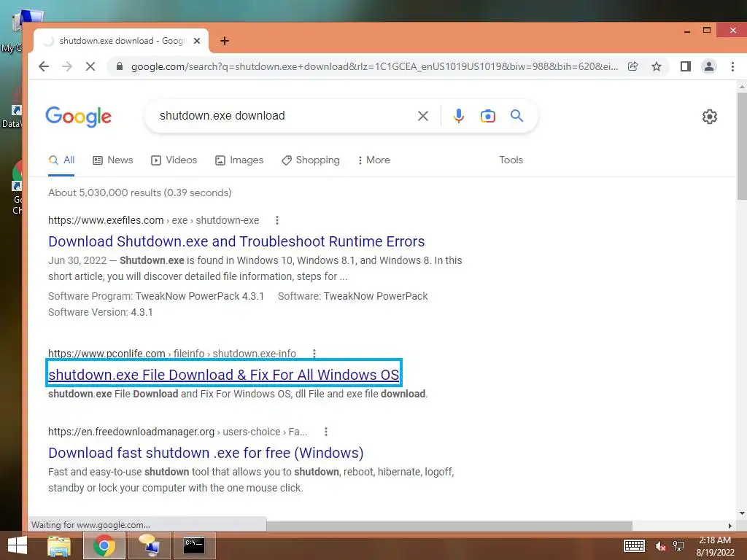Open Download Shutdown.exe and Troubleshoot Runtime Errors

(236, 241)
